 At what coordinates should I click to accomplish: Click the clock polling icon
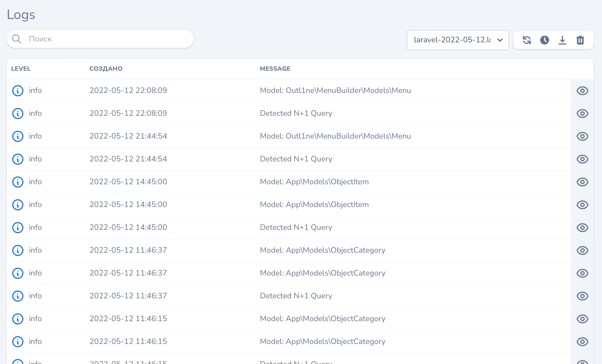544,40
